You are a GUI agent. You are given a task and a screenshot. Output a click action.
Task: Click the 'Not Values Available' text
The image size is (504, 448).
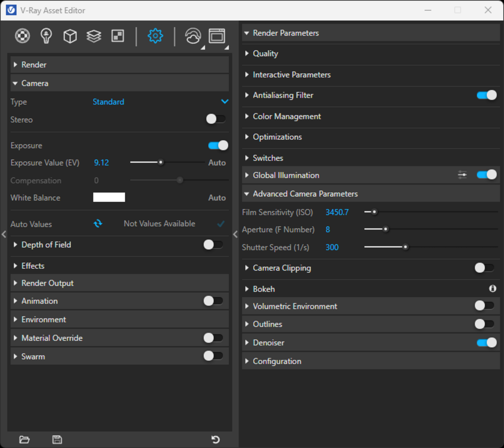[x=159, y=223]
